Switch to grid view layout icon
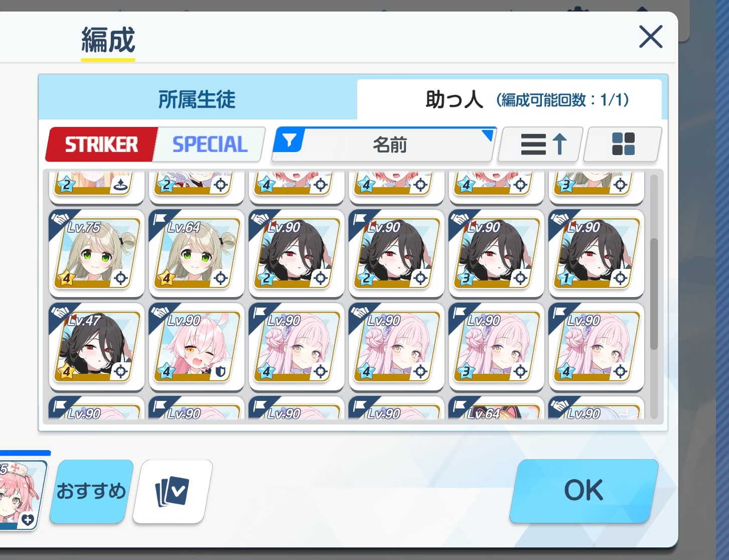729x560 pixels. [x=623, y=145]
